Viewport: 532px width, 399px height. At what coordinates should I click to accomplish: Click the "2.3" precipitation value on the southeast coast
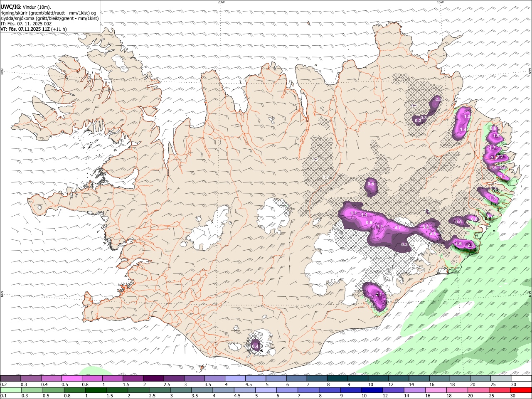coord(471,246)
